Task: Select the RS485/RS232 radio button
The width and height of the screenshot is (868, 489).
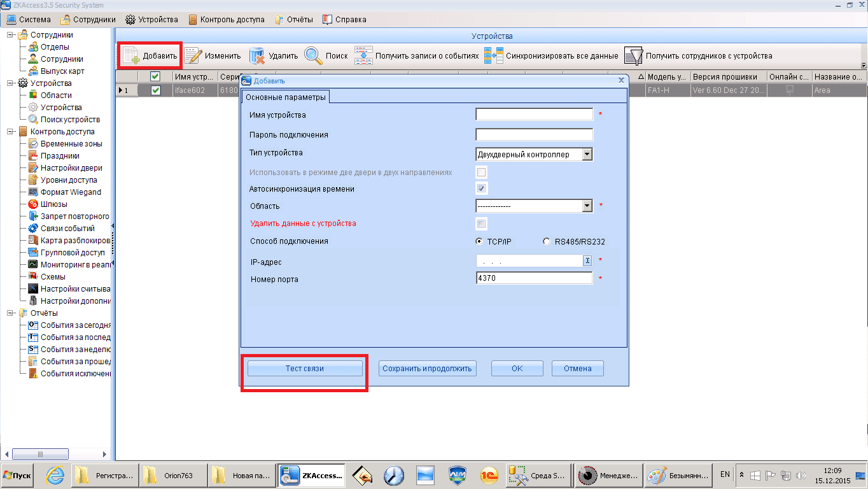Action: (x=546, y=241)
